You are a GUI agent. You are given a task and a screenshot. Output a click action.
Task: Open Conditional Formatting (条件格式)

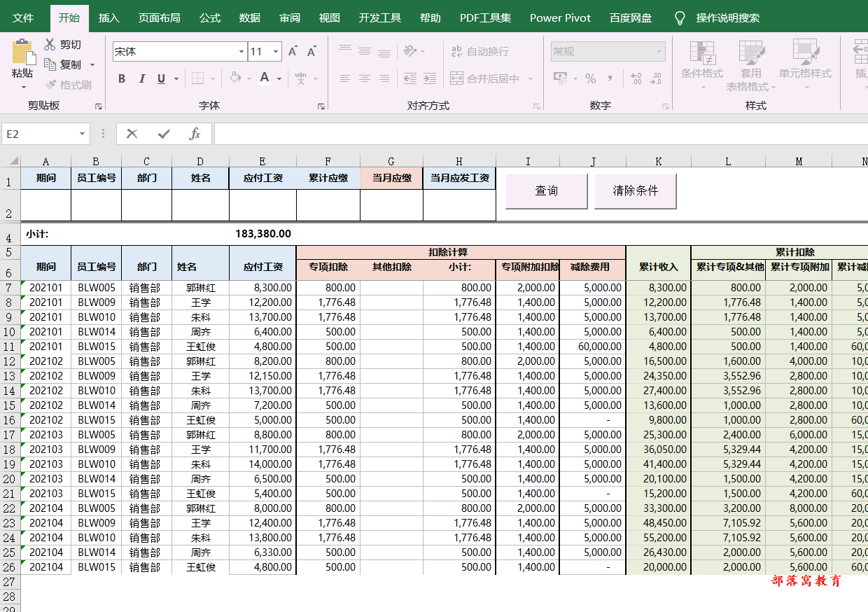702,66
